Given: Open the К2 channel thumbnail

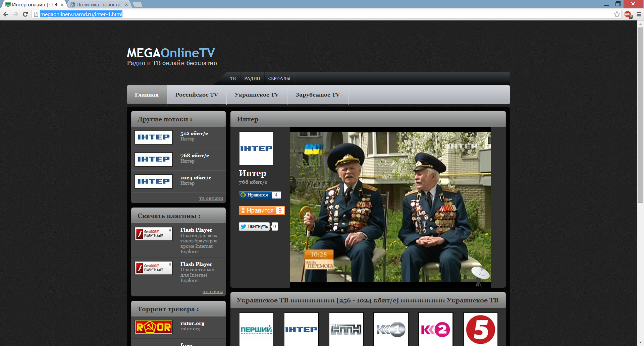Looking at the screenshot, I should (436, 330).
